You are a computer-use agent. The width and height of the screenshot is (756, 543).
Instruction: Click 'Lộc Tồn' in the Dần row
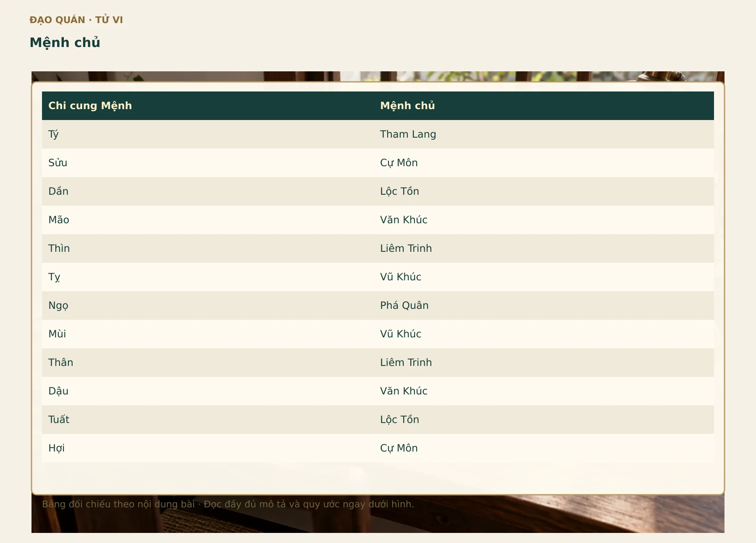pyautogui.click(x=399, y=191)
